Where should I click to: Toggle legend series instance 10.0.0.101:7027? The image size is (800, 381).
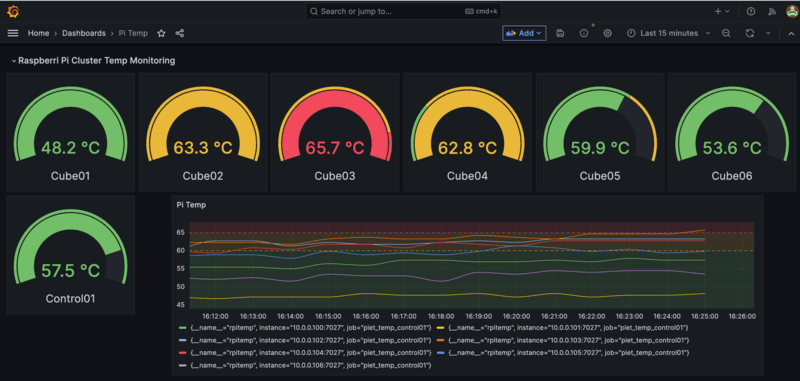point(568,327)
